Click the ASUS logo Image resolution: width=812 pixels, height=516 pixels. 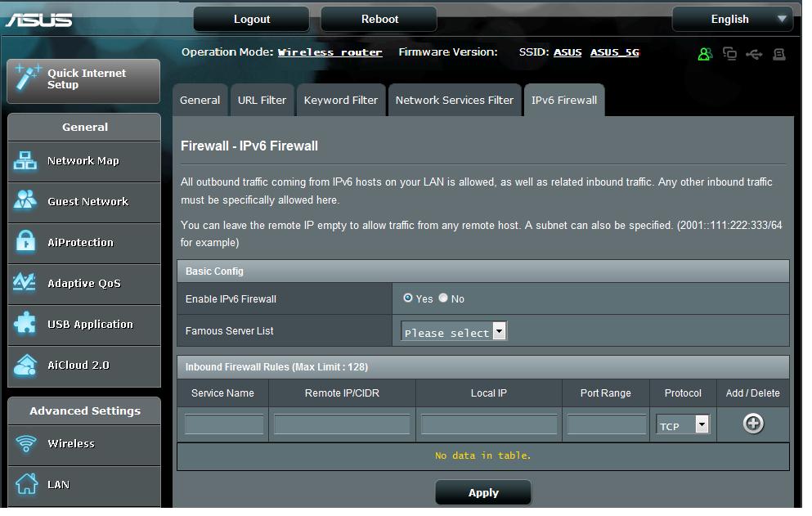click(38, 20)
